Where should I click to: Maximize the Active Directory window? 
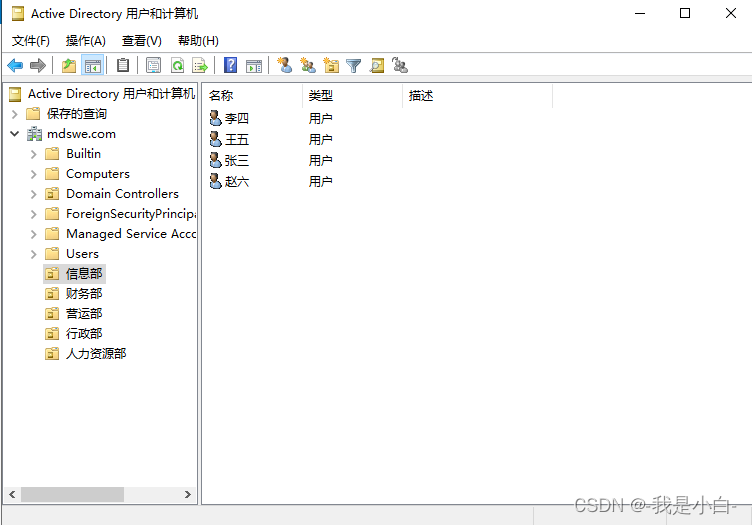tap(685, 13)
